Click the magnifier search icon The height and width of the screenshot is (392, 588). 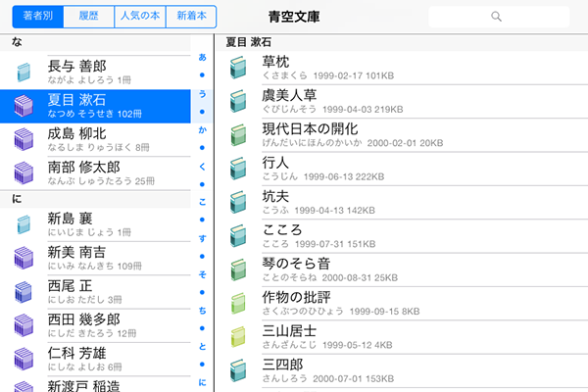[x=496, y=17]
